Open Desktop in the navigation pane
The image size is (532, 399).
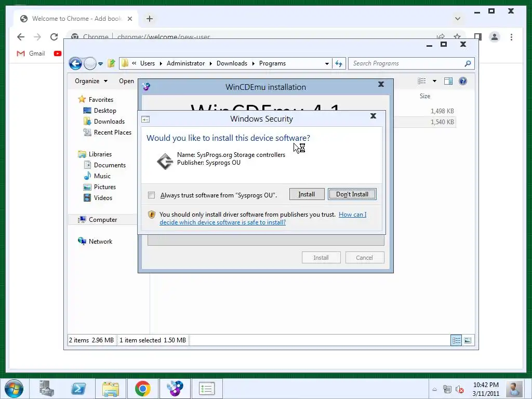[105, 111]
